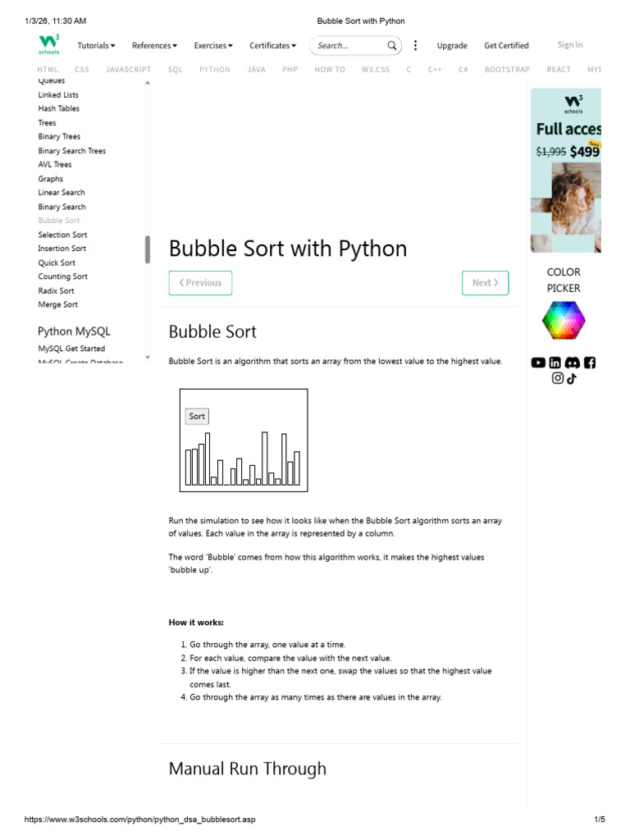Open the Instagram social link
Image resolution: width=630 pixels, height=840 pixels.
click(558, 378)
